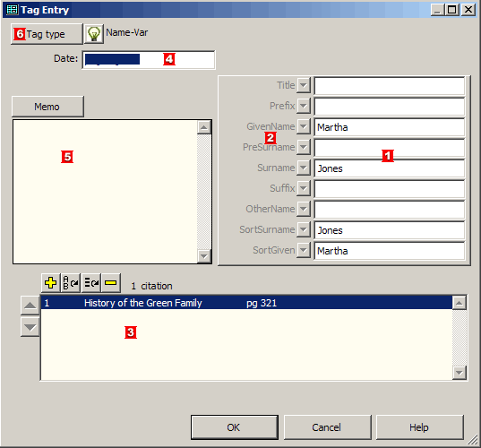481x448 pixels.
Task: Click the Tag type button
Action: pos(47,34)
